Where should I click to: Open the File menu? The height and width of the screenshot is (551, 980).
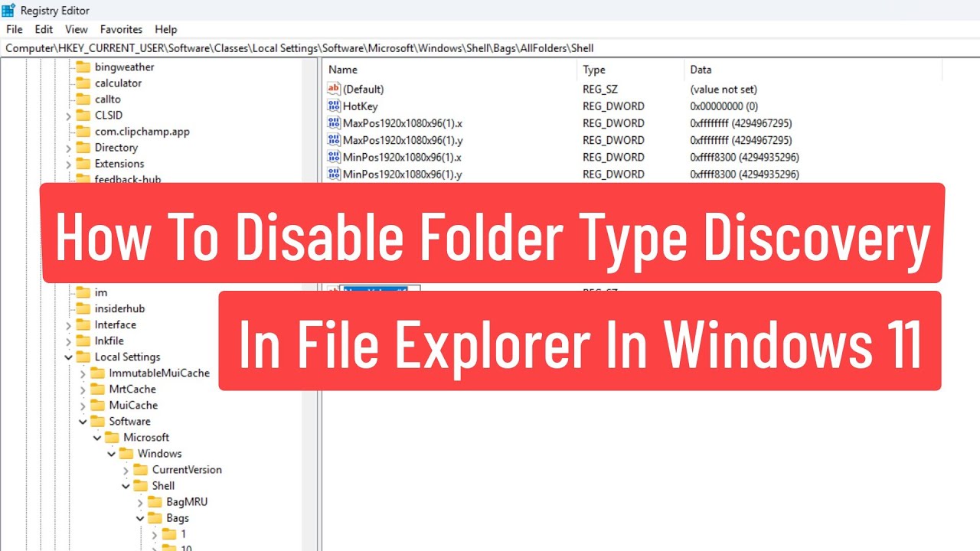coord(14,29)
